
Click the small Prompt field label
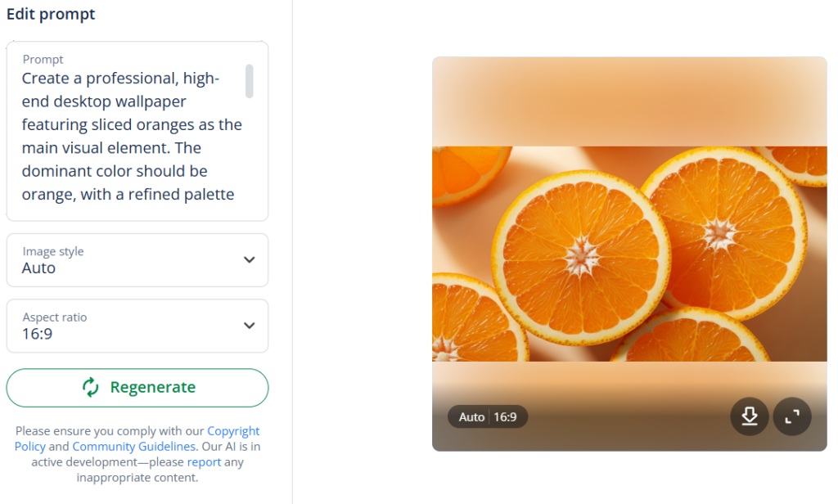(x=43, y=60)
